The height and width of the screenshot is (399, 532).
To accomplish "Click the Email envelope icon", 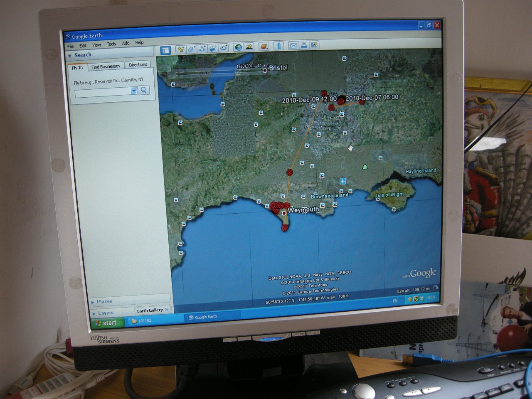I will [x=293, y=45].
